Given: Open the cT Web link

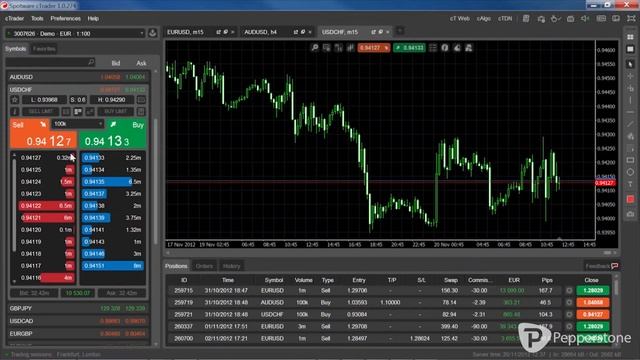Looking at the screenshot, I should tap(459, 18).
